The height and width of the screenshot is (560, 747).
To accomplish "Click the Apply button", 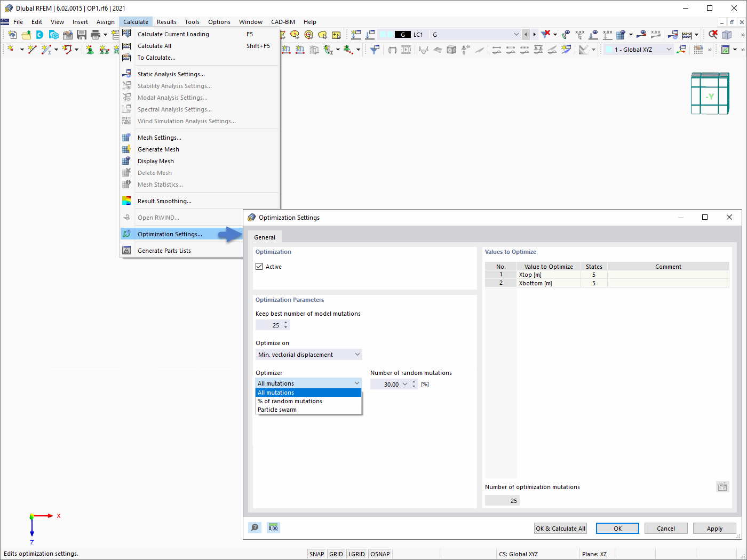I will [714, 529].
